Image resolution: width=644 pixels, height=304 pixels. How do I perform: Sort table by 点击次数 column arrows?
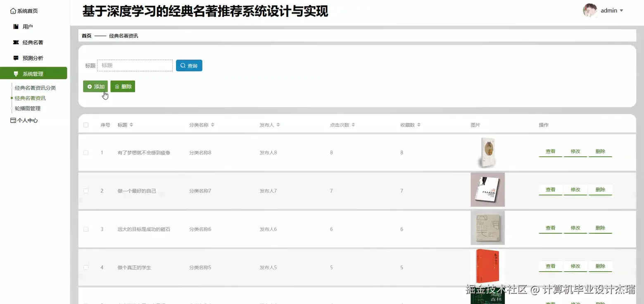(x=353, y=125)
